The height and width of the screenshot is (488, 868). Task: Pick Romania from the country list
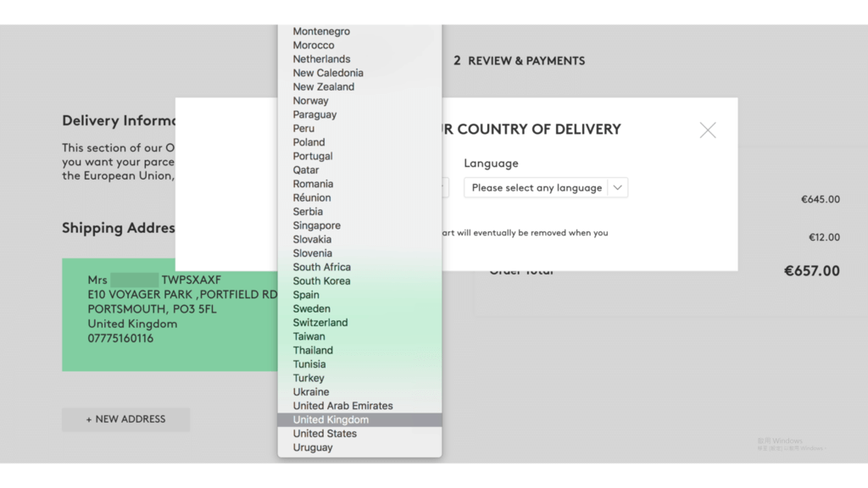point(359,184)
